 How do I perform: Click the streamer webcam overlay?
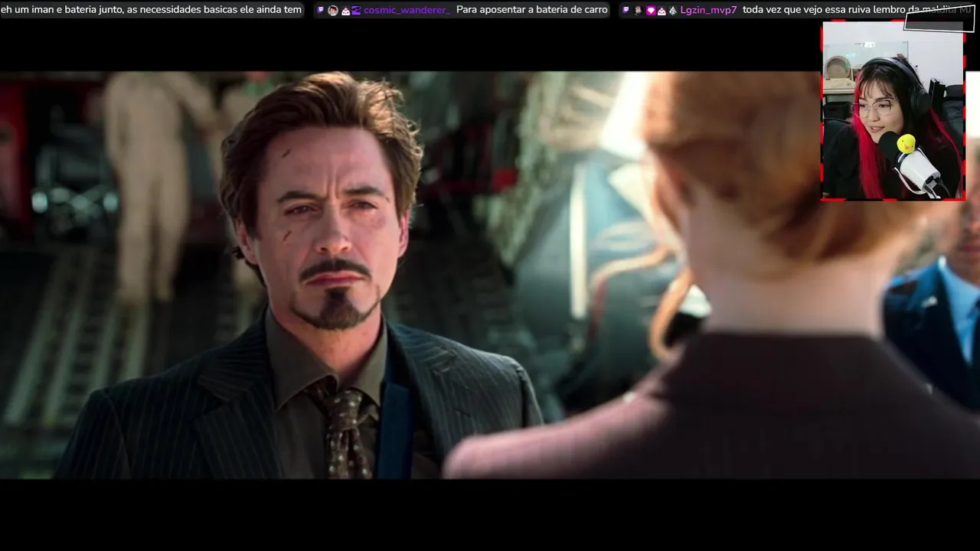click(x=893, y=111)
